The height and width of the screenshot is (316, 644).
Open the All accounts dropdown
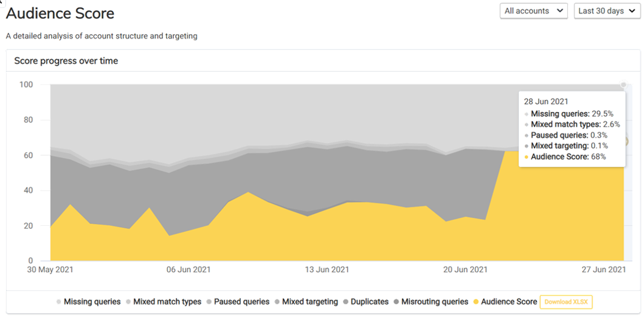[533, 11]
